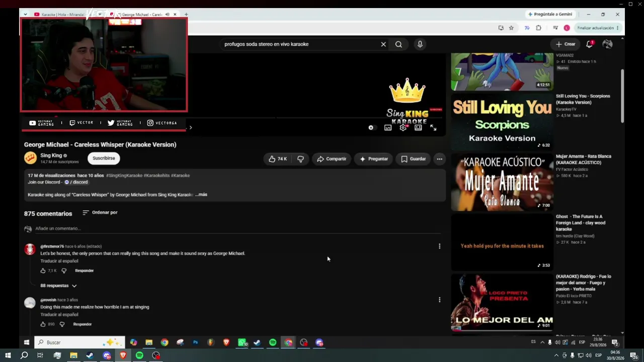Viewport: 644px width, 362px height.
Task: Follow the #SingKingKaraoke hashtag
Action: tap(124, 175)
